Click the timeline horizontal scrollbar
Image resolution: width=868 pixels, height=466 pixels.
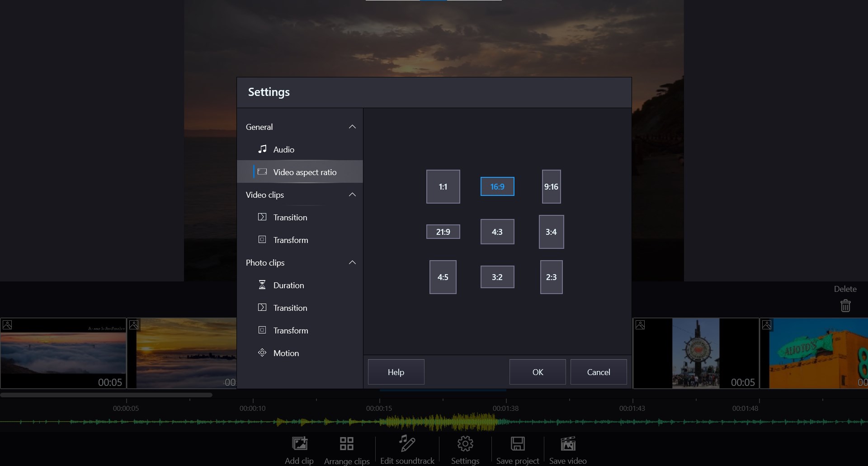[x=106, y=395]
